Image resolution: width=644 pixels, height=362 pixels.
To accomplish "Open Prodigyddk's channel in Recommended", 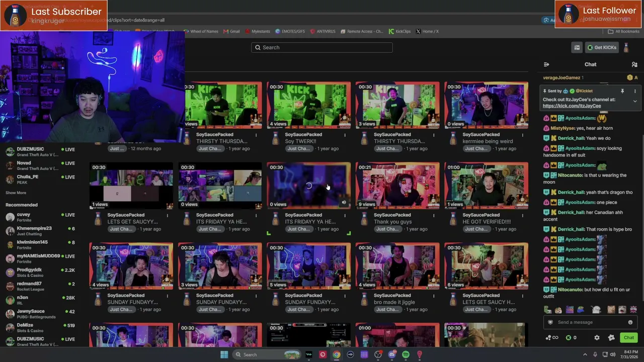I will tap(40, 273).
